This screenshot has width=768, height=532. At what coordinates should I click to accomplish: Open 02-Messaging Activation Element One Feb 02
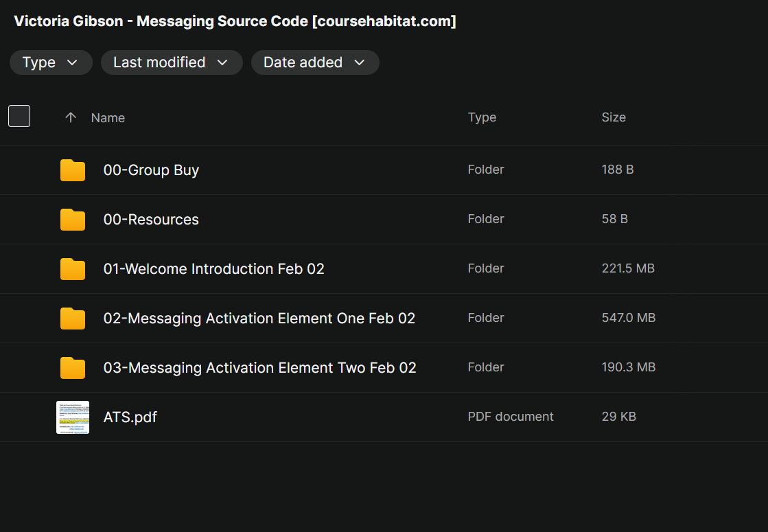pos(259,319)
